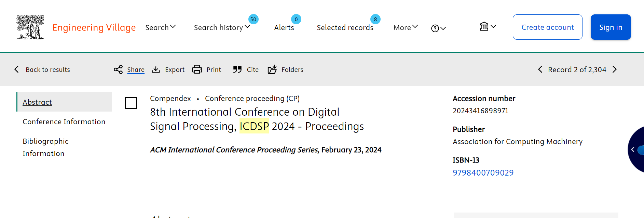Click the Back to results link

coord(48,69)
